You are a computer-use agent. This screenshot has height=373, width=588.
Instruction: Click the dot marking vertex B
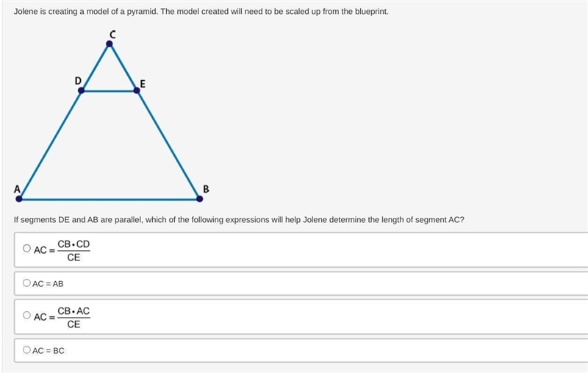click(199, 199)
